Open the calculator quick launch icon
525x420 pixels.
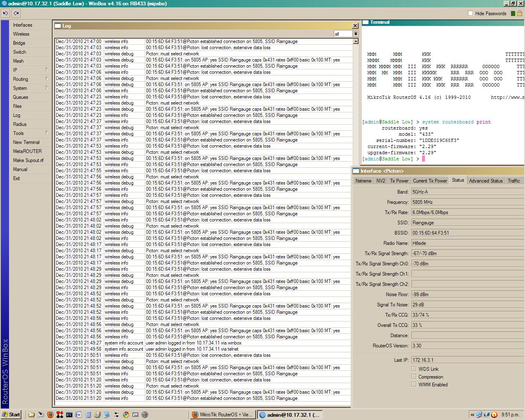pos(88,415)
